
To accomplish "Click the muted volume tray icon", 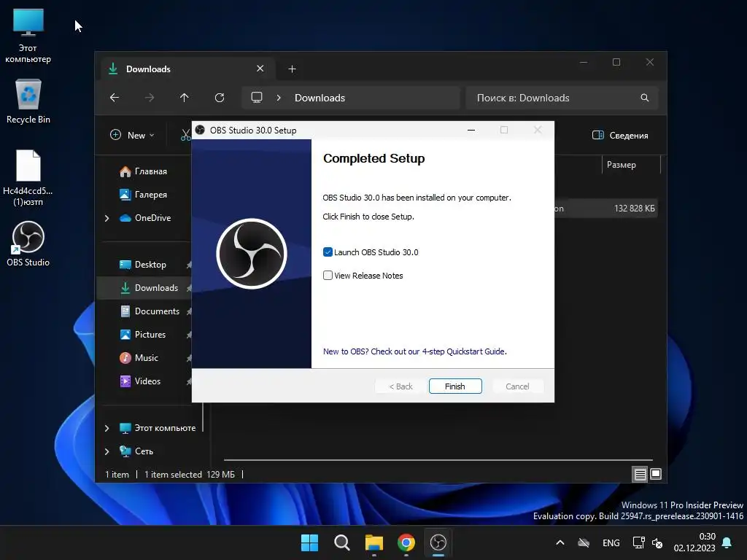I will pos(657,542).
